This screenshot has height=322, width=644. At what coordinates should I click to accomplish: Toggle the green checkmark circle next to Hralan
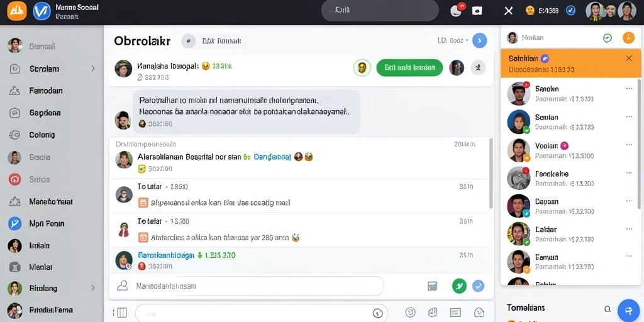608,38
